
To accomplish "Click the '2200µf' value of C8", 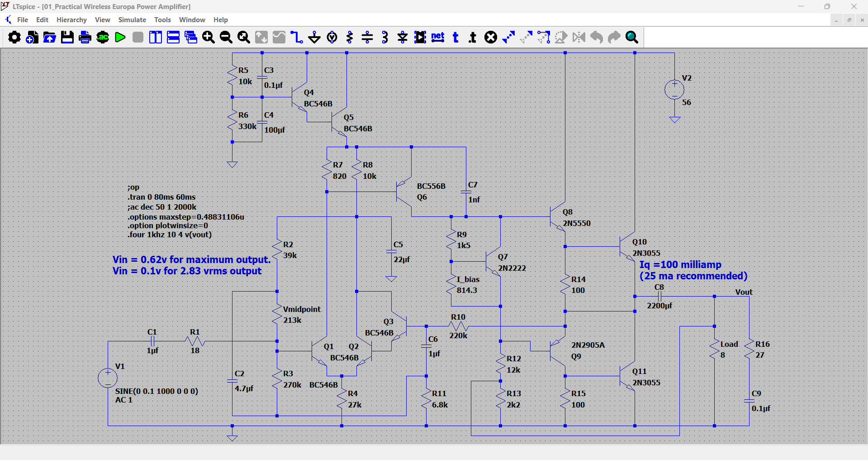I will click(659, 306).
